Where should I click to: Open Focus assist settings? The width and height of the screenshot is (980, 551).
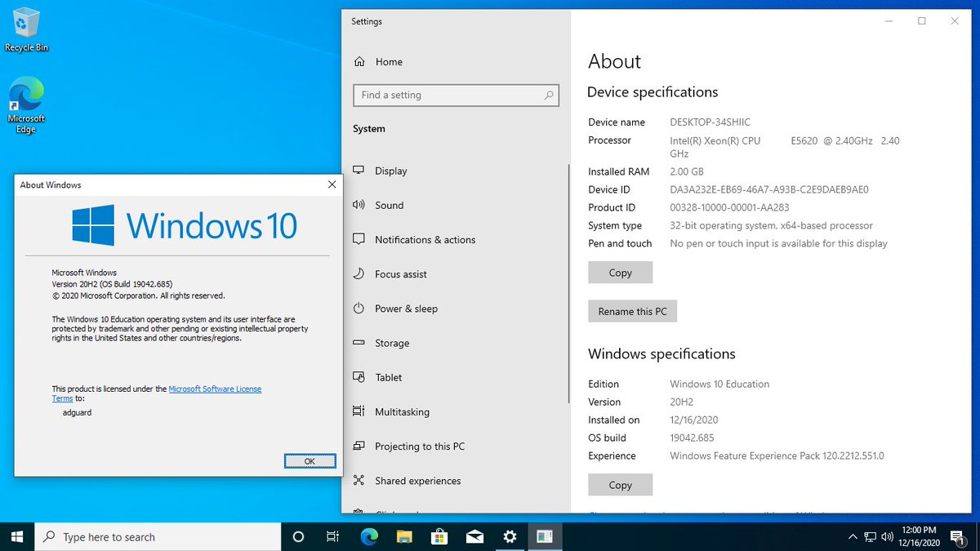coord(400,274)
